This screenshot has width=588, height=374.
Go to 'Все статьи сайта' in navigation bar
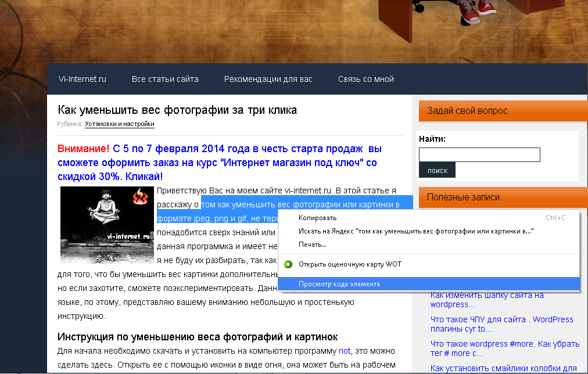pos(165,79)
